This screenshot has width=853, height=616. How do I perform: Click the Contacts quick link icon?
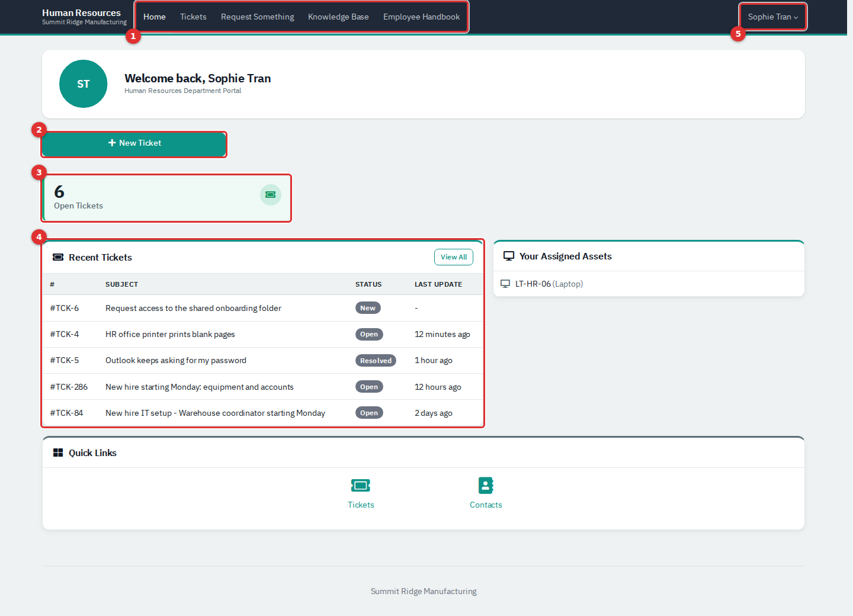tap(486, 486)
